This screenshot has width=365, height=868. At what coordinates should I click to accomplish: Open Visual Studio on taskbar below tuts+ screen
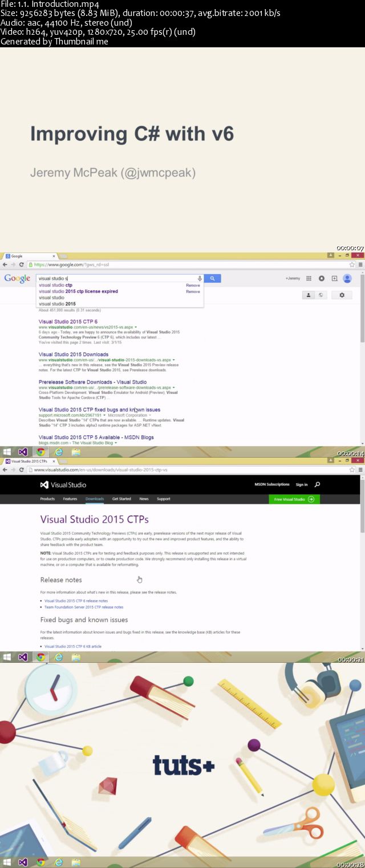pyautogui.click(x=23, y=862)
